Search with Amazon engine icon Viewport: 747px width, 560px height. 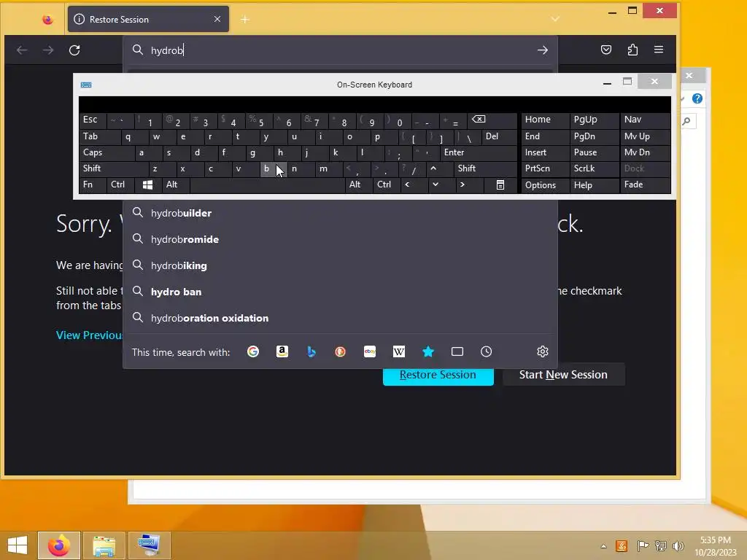tap(282, 351)
